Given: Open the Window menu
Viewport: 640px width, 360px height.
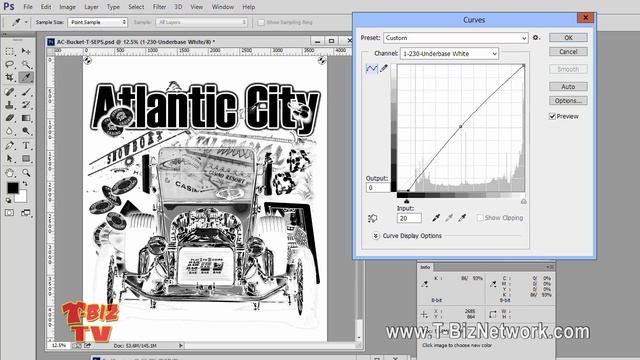Looking at the screenshot, I should coord(222,7).
